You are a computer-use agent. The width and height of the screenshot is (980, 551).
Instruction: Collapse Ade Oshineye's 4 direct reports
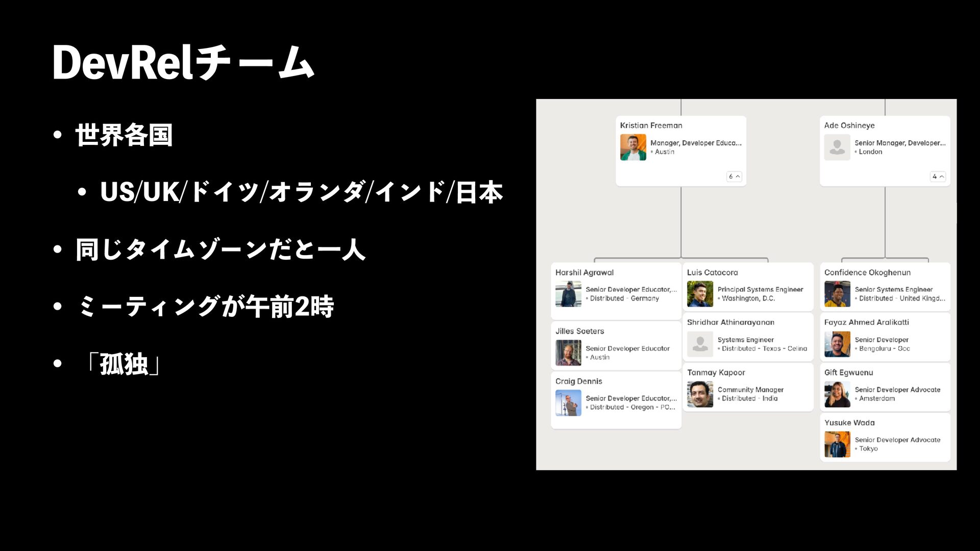coord(938,177)
